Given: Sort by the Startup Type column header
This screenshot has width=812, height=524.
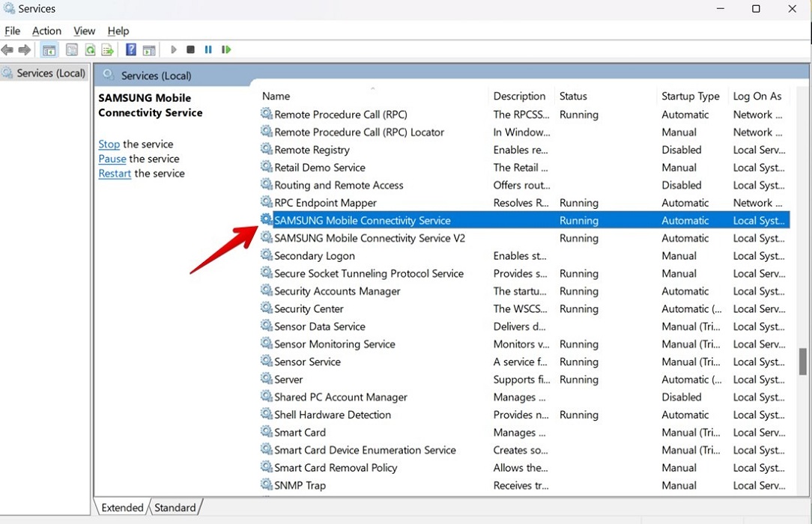Looking at the screenshot, I should [x=690, y=96].
